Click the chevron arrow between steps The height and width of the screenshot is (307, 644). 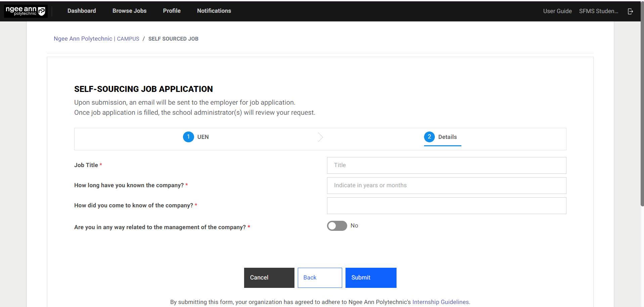[x=320, y=137]
